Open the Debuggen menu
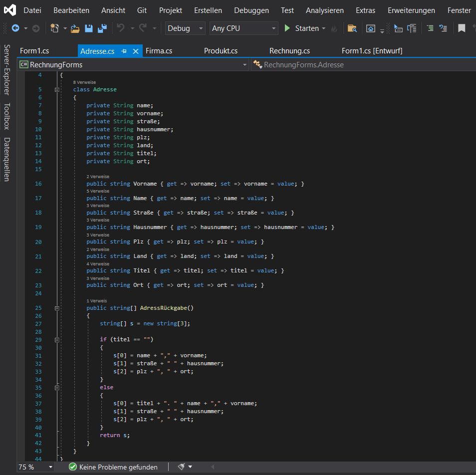The width and height of the screenshot is (476, 475). coord(251,10)
